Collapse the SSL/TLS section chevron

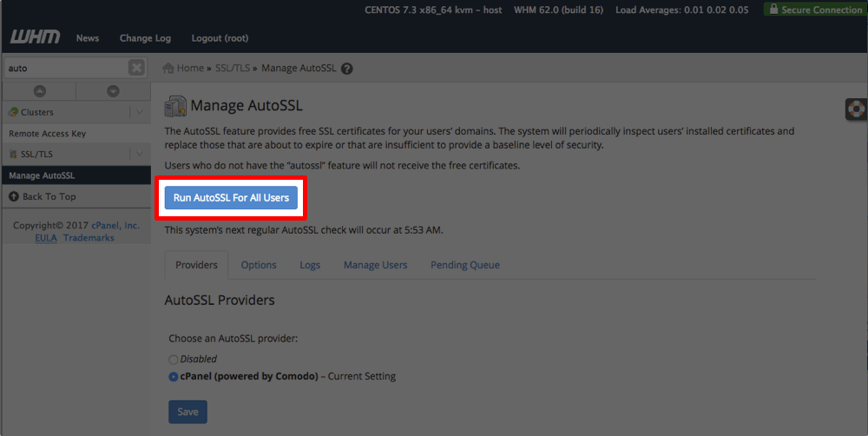[x=140, y=154]
